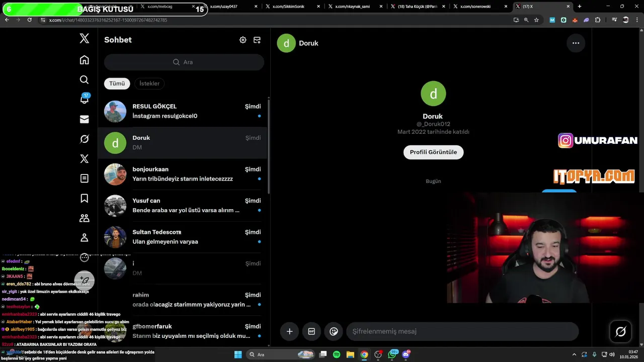The image size is (644, 362).
Task: Open Lists icon in sidebar
Action: click(85, 178)
